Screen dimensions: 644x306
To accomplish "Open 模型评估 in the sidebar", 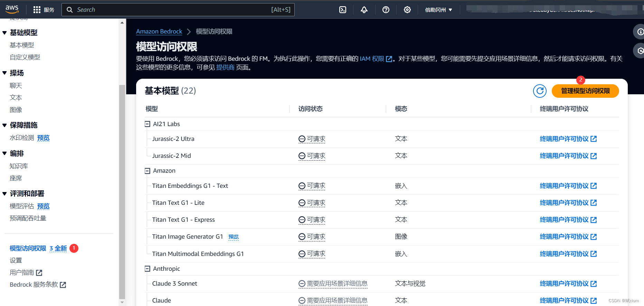I will pyautogui.click(x=22, y=206).
